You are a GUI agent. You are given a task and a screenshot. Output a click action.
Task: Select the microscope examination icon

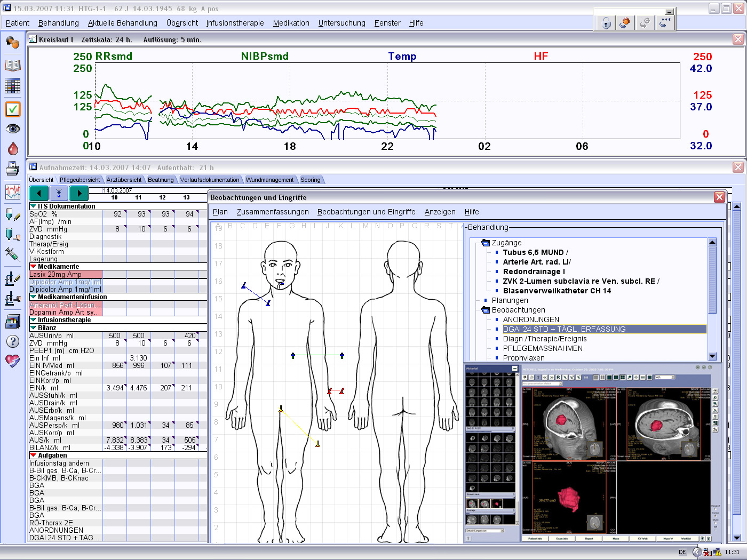pyautogui.click(x=12, y=278)
